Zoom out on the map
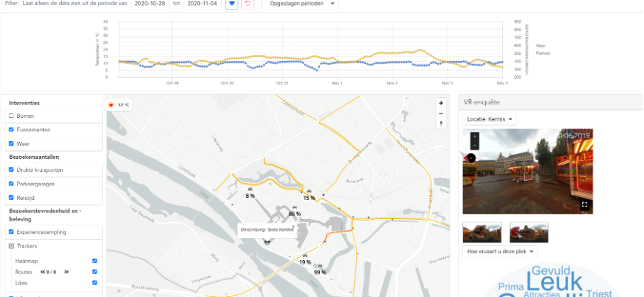The width and height of the screenshot is (644, 297). [x=441, y=113]
